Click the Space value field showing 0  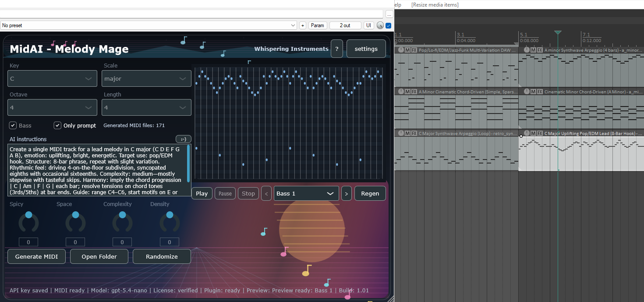point(75,242)
